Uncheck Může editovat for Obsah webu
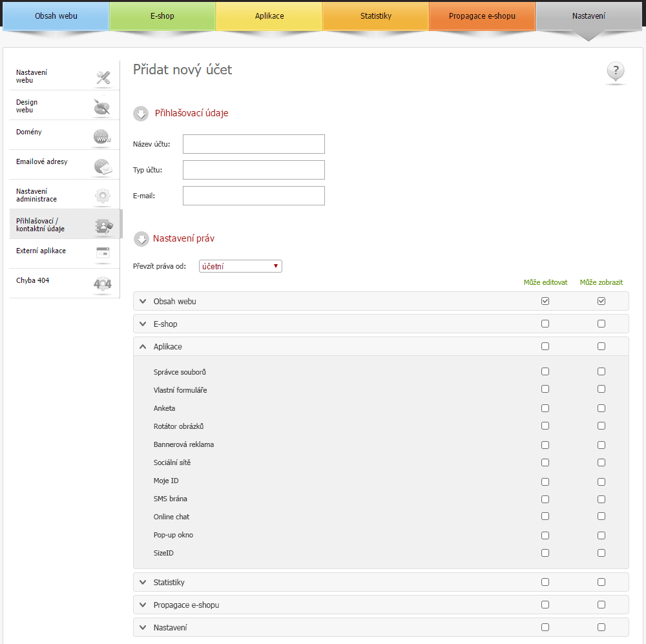 click(x=545, y=302)
